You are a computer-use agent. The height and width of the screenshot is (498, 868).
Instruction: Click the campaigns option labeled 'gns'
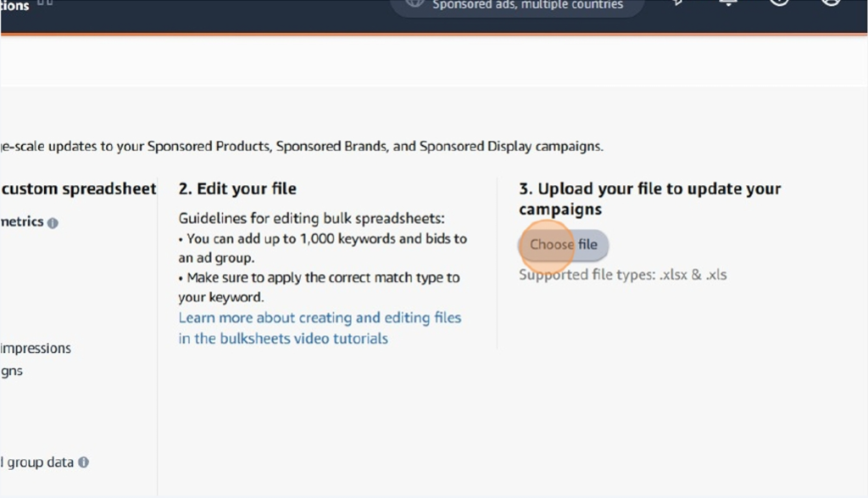pyautogui.click(x=13, y=371)
